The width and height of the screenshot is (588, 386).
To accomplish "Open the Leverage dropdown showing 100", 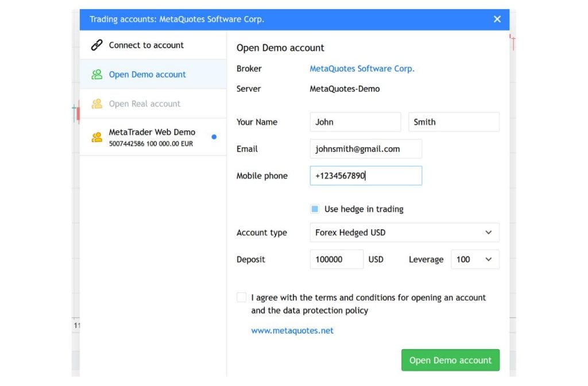I will 475,259.
